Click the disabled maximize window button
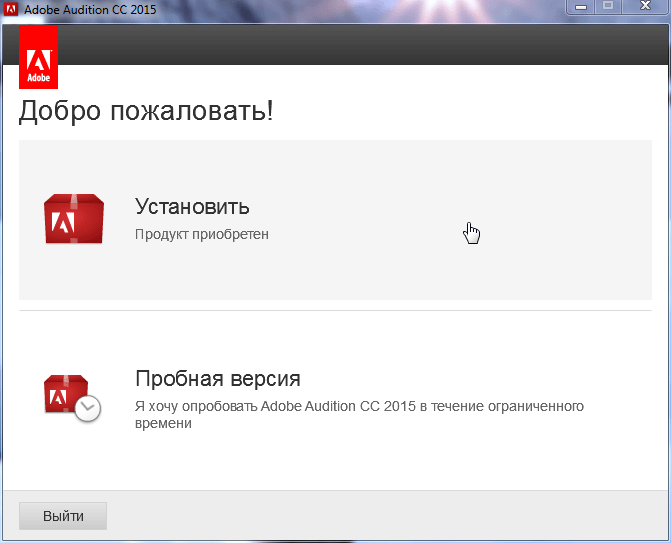 [x=608, y=6]
